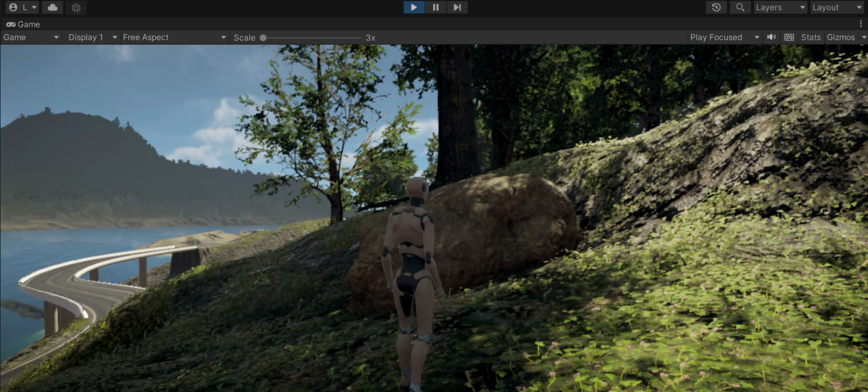This screenshot has width=868, height=392.
Task: Click the Scale slider handle
Action: [x=263, y=38]
